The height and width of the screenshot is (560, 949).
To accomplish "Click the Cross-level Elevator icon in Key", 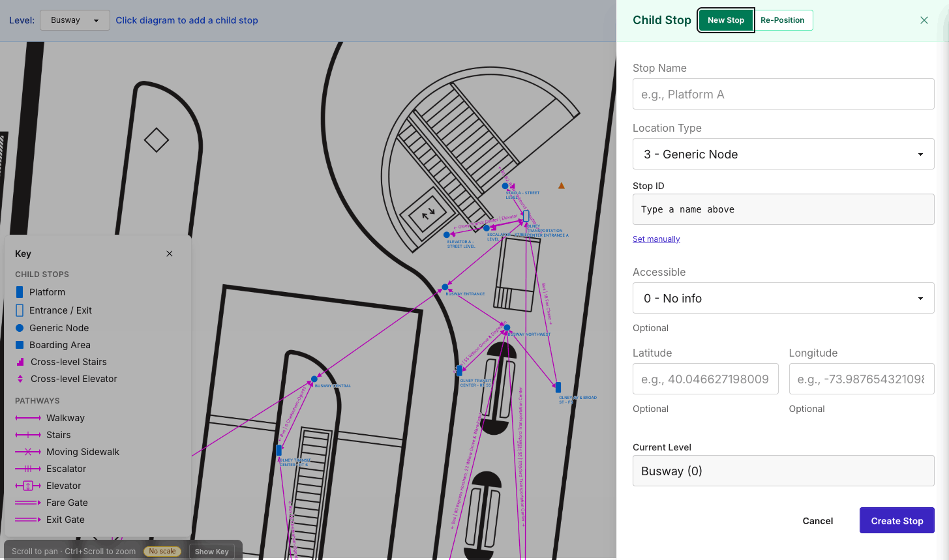I will pyautogui.click(x=20, y=379).
